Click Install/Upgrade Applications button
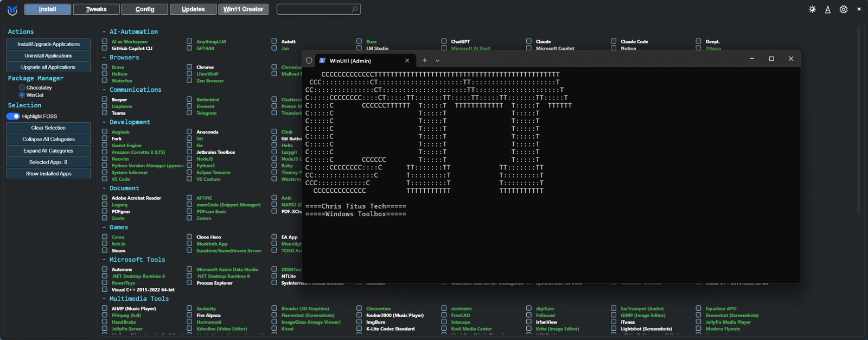This screenshot has width=868, height=340. click(x=48, y=44)
